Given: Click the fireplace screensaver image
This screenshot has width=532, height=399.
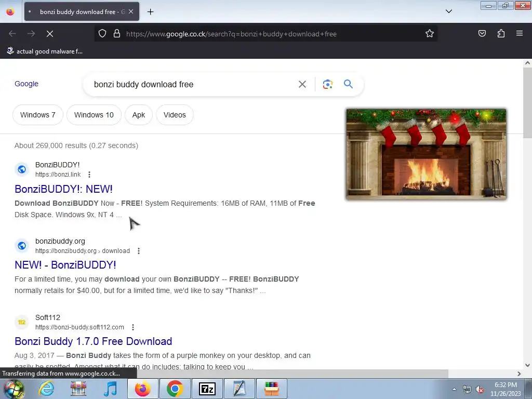Looking at the screenshot, I should [426, 154].
